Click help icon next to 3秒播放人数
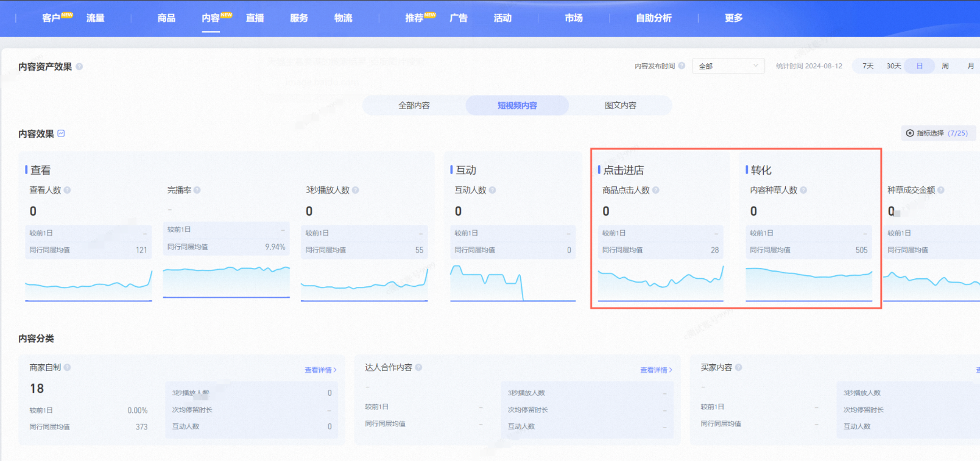 tap(355, 190)
